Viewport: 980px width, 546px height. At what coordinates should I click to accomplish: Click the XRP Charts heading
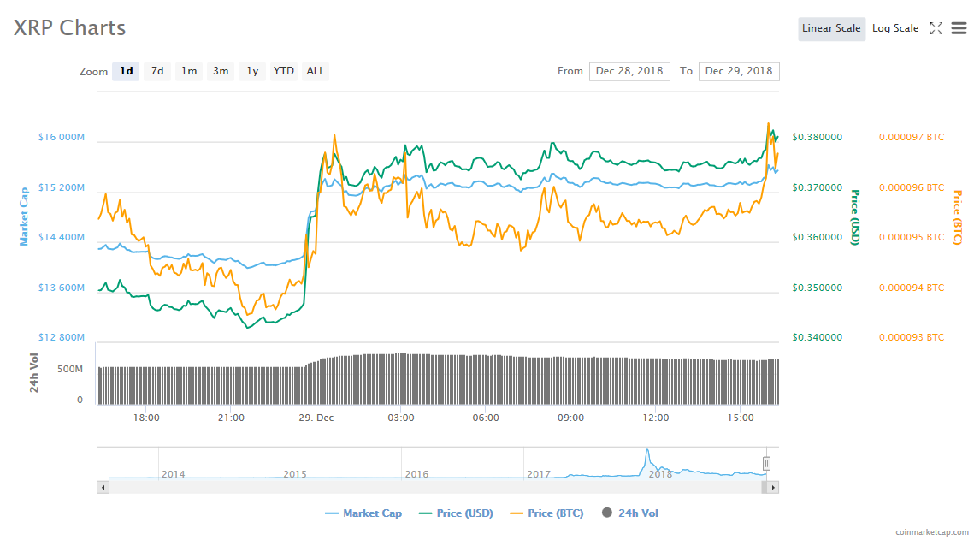click(x=69, y=28)
